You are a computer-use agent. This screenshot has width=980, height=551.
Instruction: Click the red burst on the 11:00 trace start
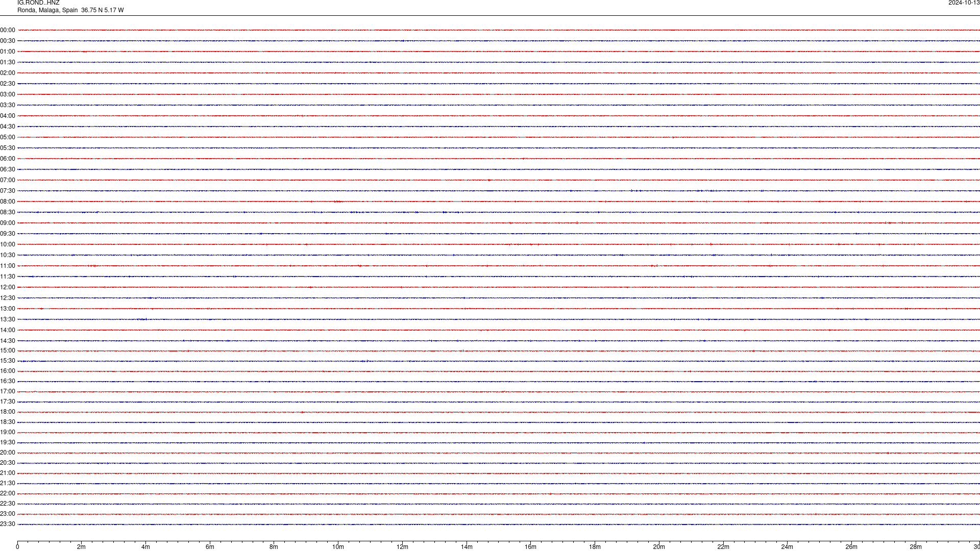(x=92, y=266)
